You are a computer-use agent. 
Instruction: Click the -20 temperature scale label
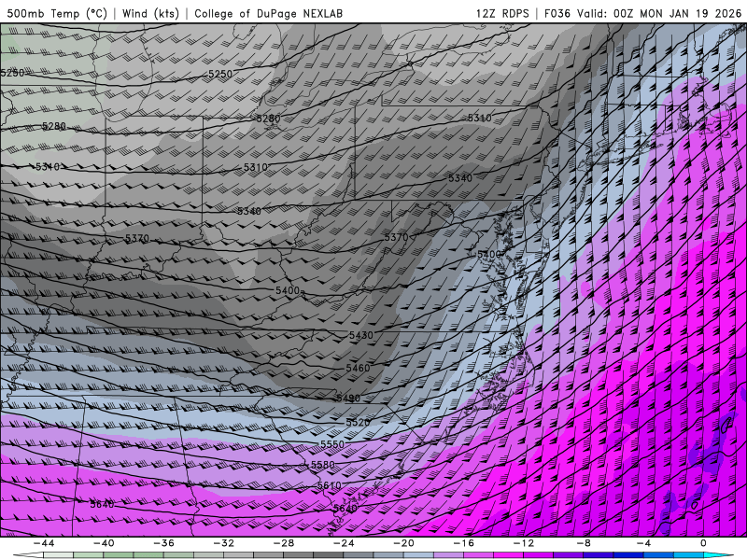pos(404,543)
